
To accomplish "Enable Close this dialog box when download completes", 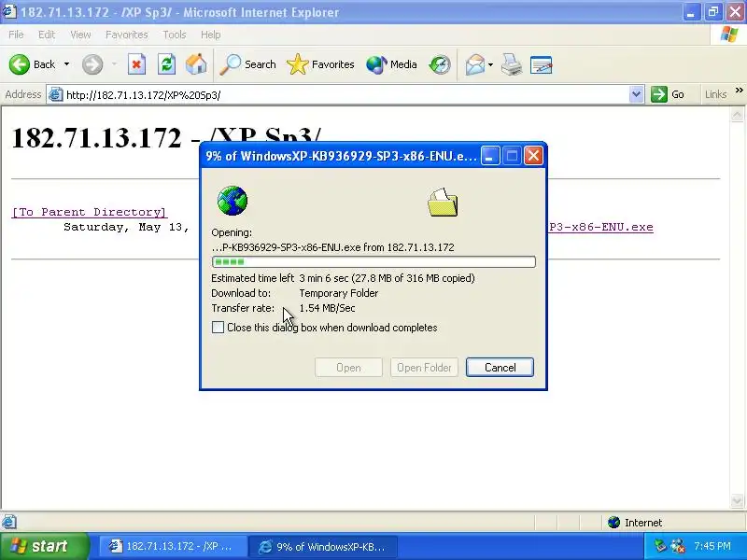I will click(x=218, y=328).
